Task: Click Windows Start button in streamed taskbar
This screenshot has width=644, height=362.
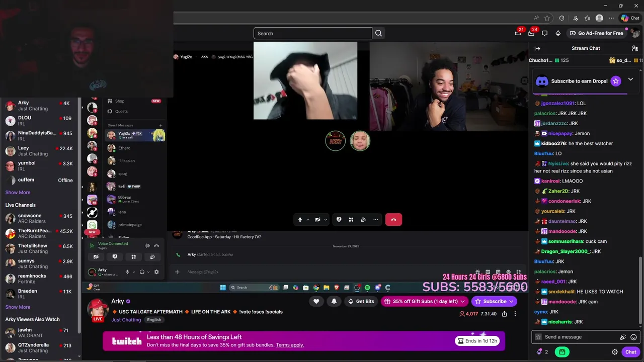Action: click(x=223, y=288)
